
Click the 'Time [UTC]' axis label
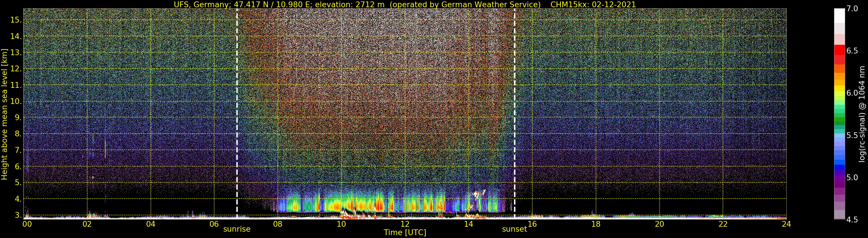pos(405,233)
